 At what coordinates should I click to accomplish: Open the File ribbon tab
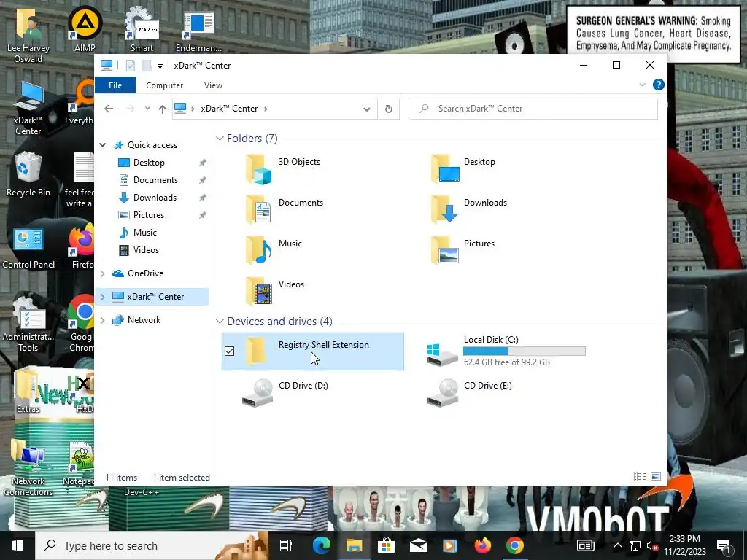coord(115,85)
